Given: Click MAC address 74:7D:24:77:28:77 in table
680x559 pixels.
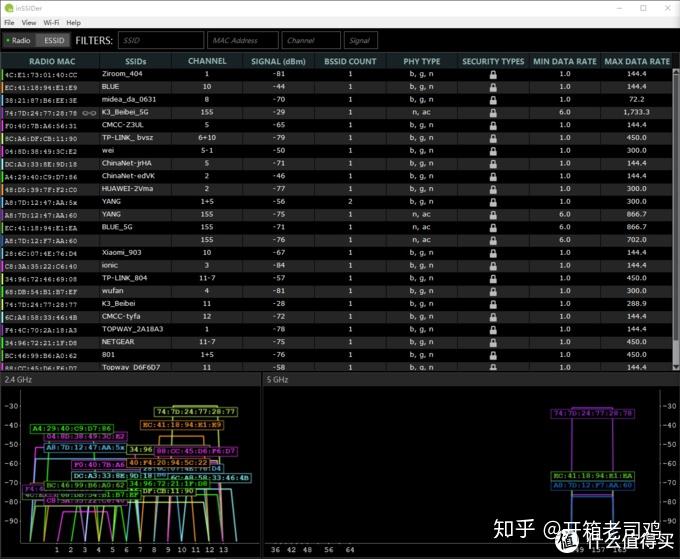Looking at the screenshot, I should [41, 304].
